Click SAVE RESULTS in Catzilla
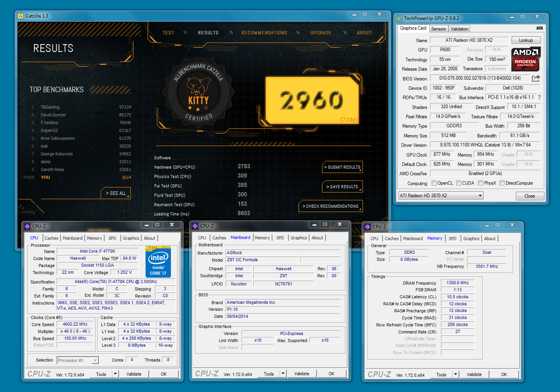 [x=343, y=187]
